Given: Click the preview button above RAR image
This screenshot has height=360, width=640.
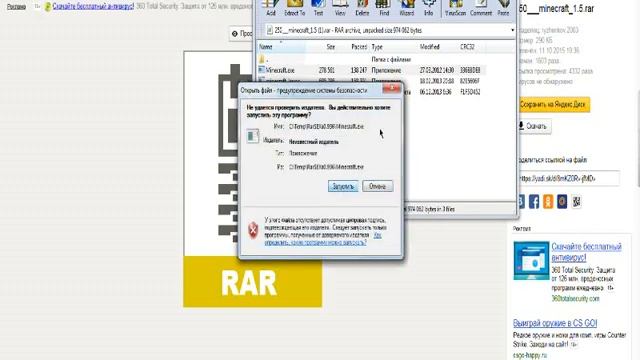Looking at the screenshot, I should pyautogui.click(x=242, y=33).
